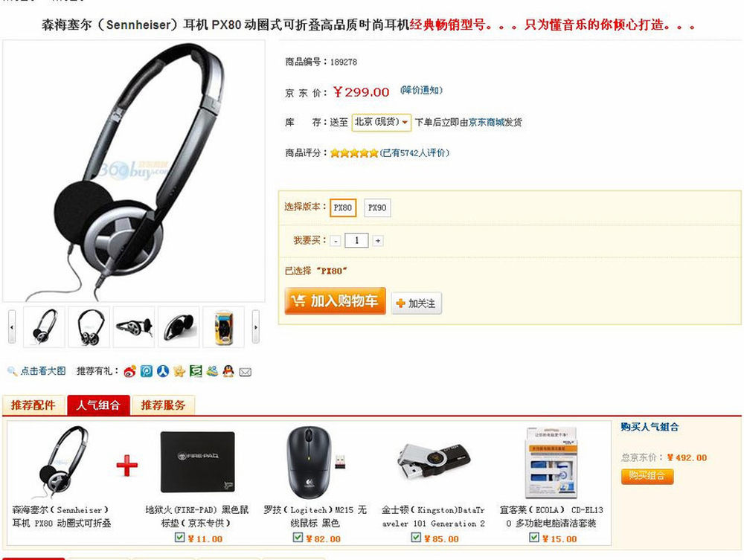The image size is (744, 560).
Task: Share product via Sina Weibo icon
Action: pyautogui.click(x=130, y=371)
